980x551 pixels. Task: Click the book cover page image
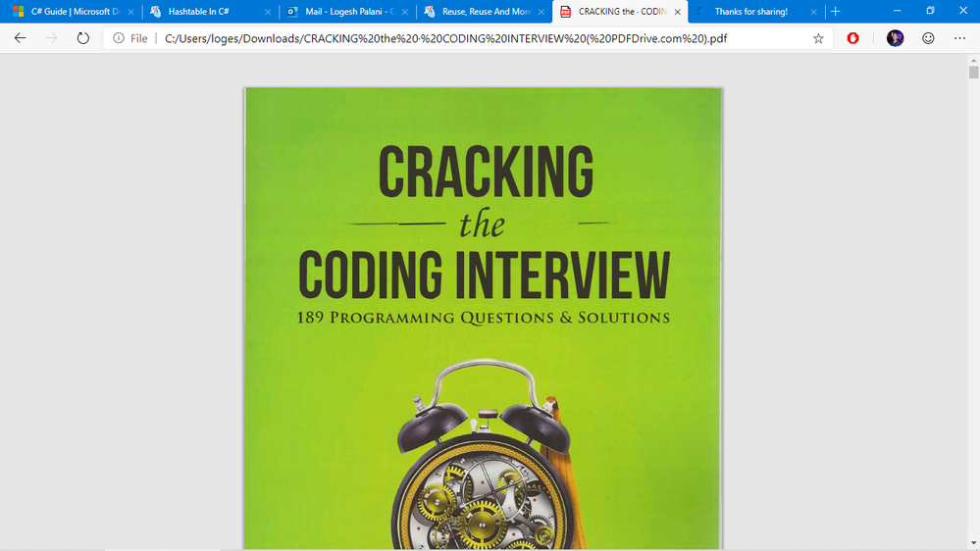click(483, 319)
